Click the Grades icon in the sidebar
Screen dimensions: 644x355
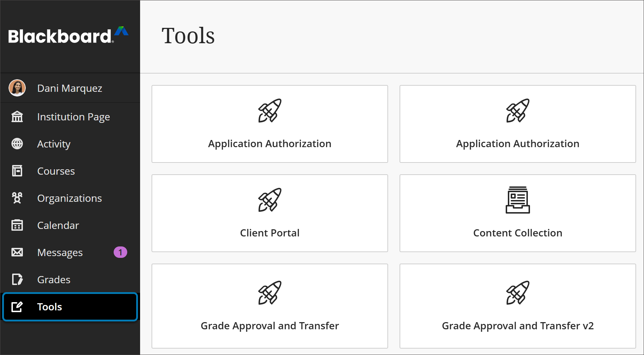[17, 280]
